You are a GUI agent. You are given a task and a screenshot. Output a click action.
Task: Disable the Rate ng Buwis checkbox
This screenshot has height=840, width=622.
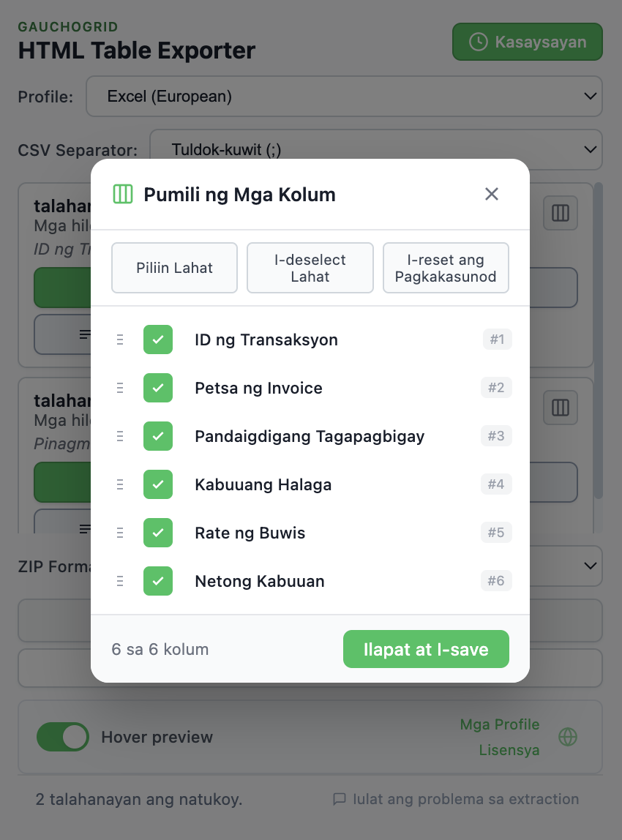click(158, 533)
